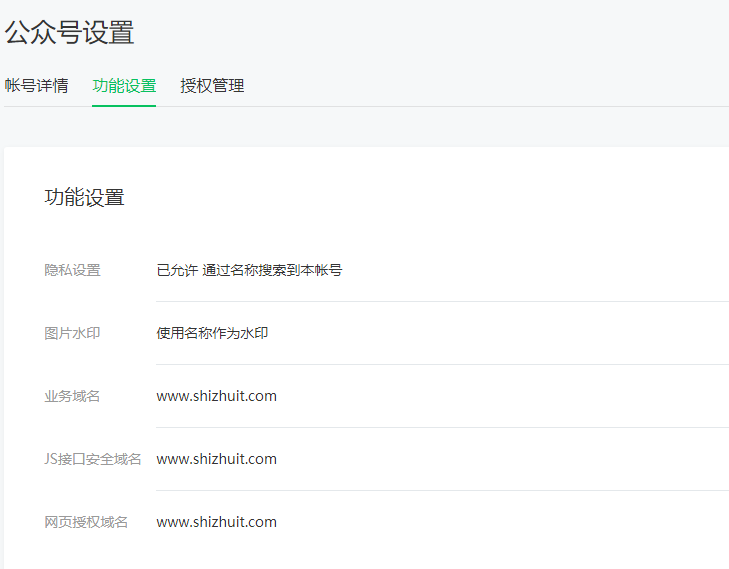729x569 pixels.
Task: Click the green underline beneath 功能设置 tab
Action: coord(124,105)
